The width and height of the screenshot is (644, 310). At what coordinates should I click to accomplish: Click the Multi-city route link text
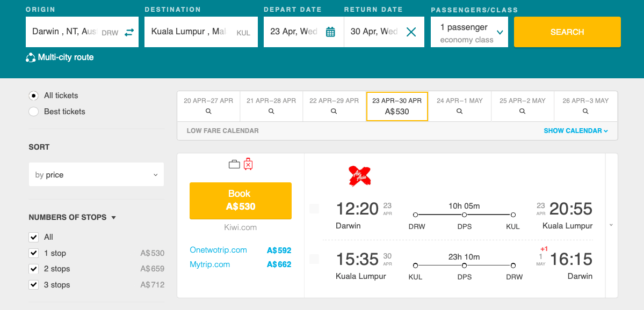pos(66,57)
